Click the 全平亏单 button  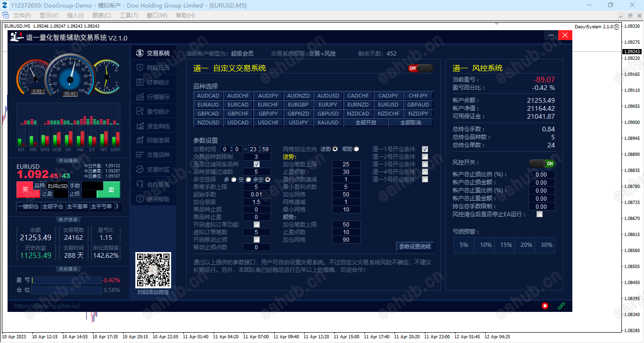coord(101,206)
